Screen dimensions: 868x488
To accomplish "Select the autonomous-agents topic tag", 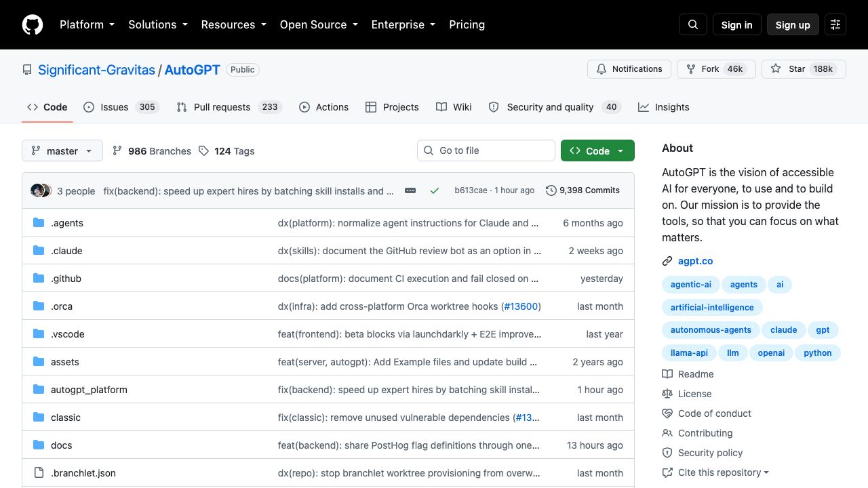I will 711,330.
